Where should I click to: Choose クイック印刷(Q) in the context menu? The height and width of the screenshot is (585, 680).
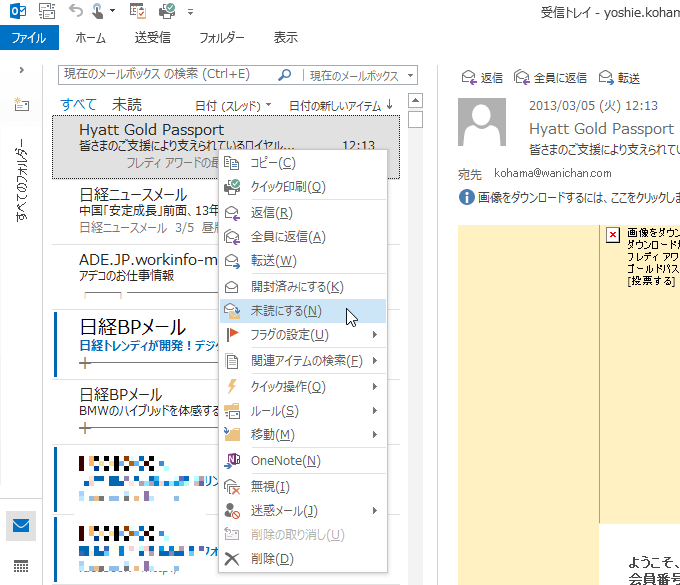click(303, 187)
